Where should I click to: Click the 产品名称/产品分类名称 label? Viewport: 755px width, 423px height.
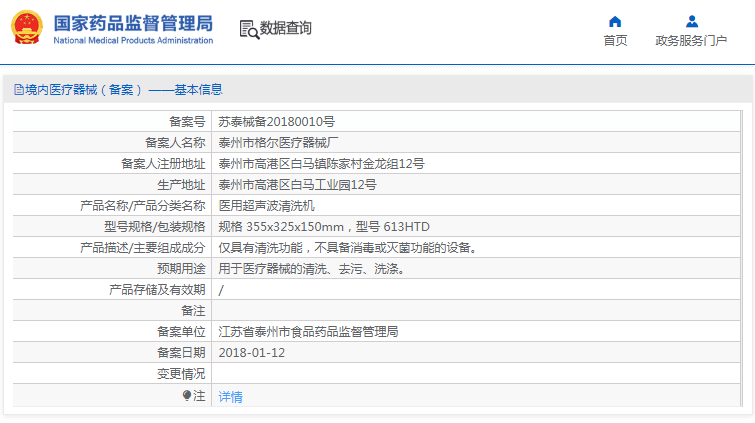[143, 206]
